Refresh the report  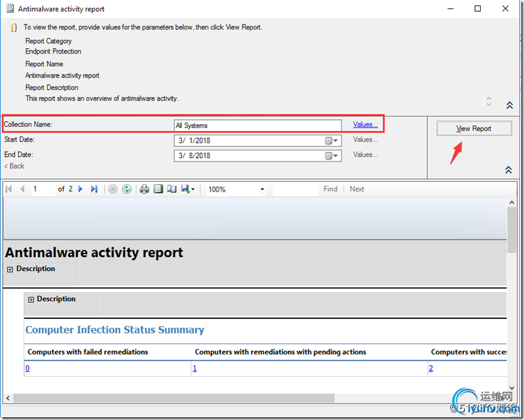tap(127, 189)
